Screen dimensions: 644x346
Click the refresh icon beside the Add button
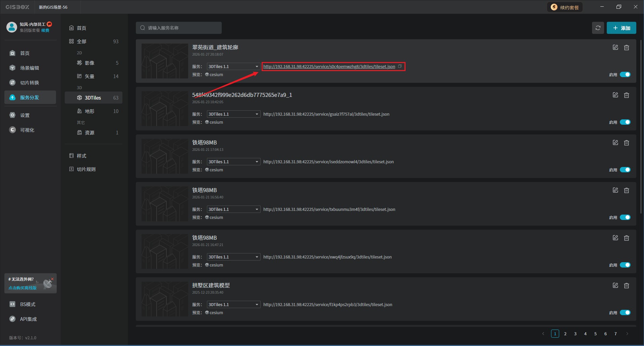coord(598,28)
